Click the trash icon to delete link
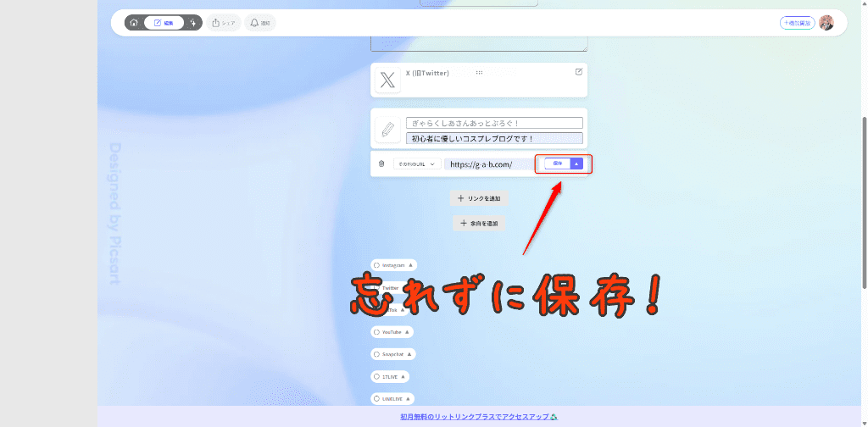The image size is (868, 427). tap(381, 164)
